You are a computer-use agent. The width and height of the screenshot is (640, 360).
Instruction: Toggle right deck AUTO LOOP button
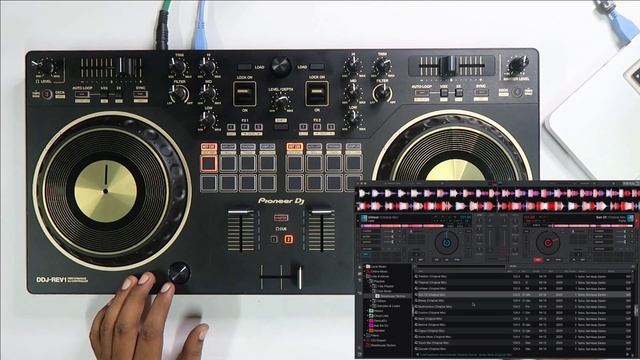click(x=422, y=93)
